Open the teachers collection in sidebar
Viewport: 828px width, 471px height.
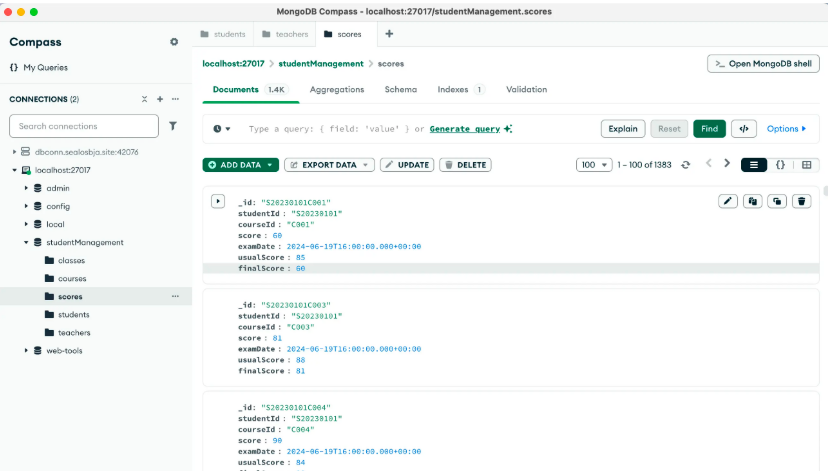click(74, 333)
